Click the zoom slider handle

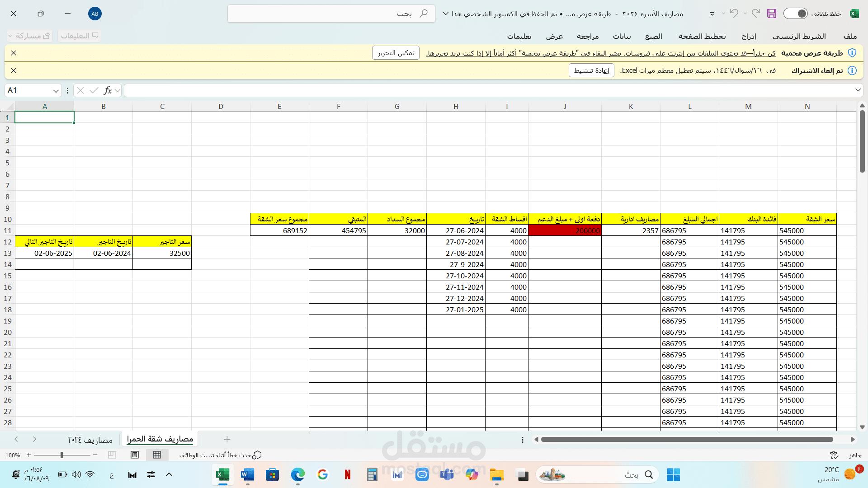pos(62,455)
